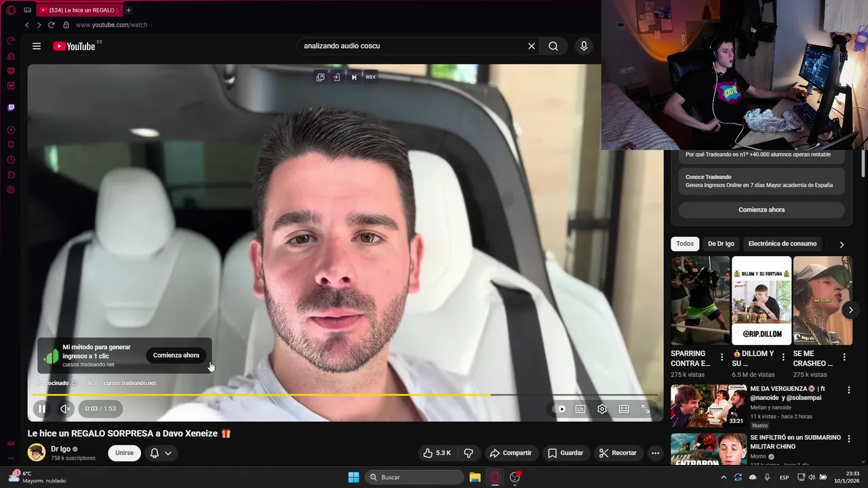Seek on the yellow video progress bar

coord(344,394)
